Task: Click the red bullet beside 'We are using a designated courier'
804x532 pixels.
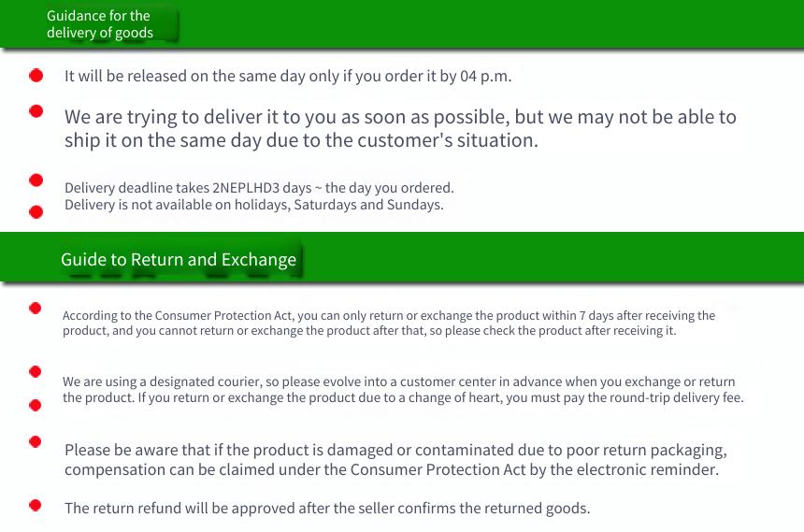Action: (36, 371)
